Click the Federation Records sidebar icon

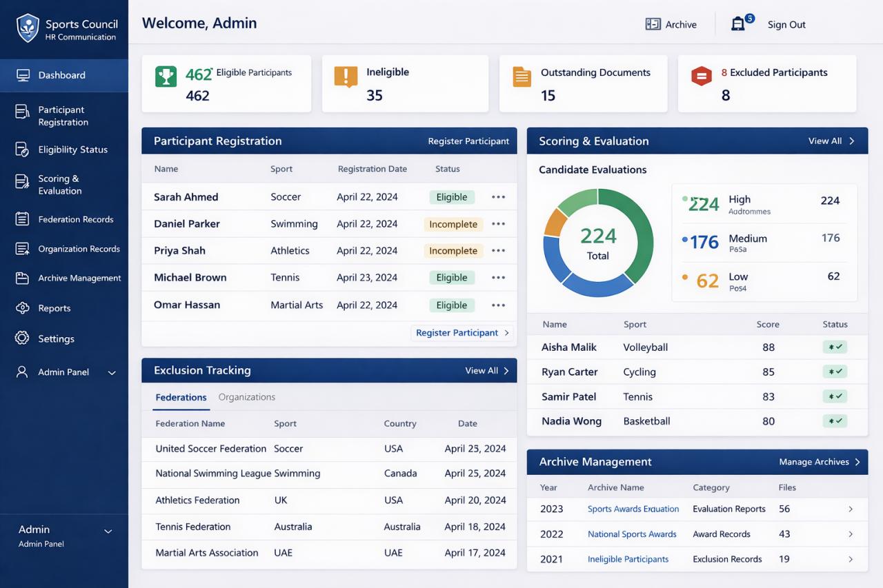[22, 219]
